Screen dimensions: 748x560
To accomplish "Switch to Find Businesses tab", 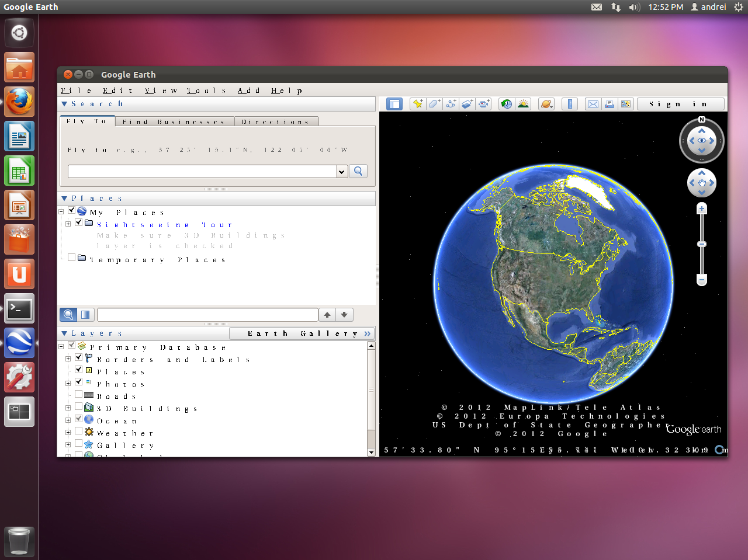I will point(174,121).
